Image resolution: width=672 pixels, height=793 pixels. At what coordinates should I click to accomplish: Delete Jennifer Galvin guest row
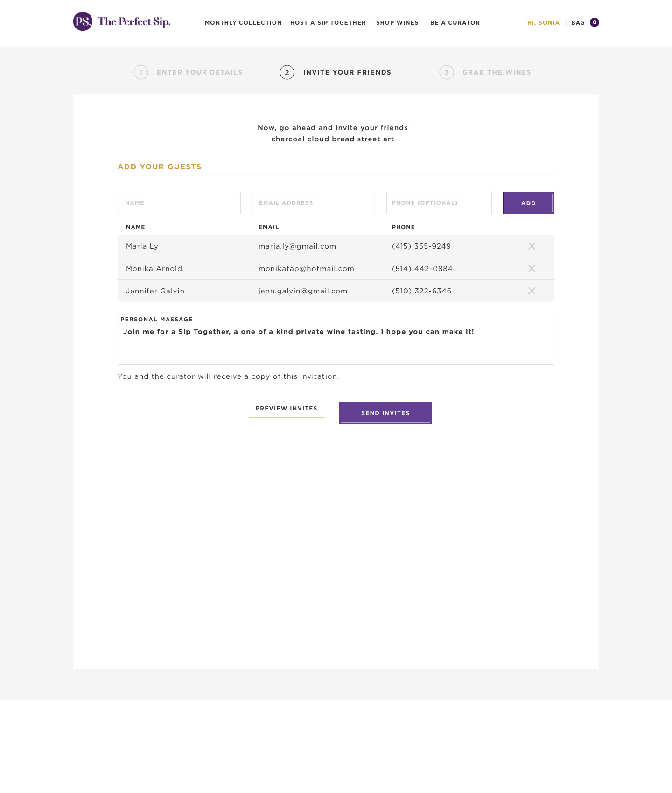point(532,291)
